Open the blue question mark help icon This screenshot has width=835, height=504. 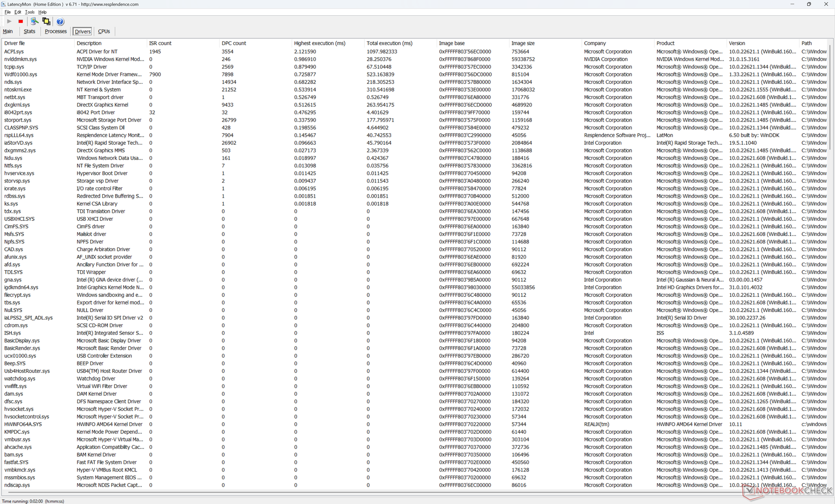coord(60,21)
